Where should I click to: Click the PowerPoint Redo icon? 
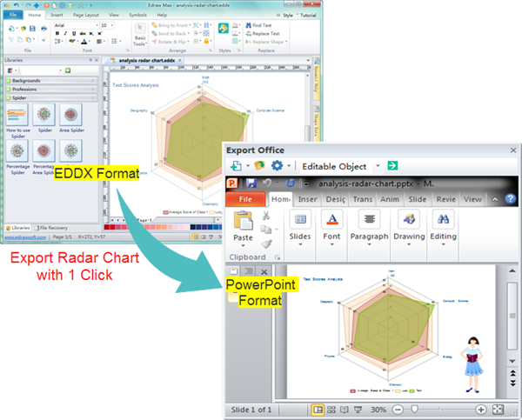click(290, 183)
